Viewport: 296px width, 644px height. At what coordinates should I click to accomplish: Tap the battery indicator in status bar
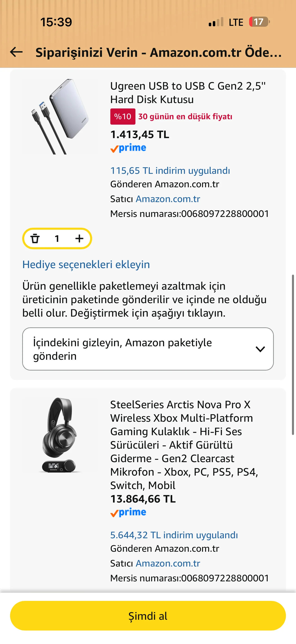(259, 22)
